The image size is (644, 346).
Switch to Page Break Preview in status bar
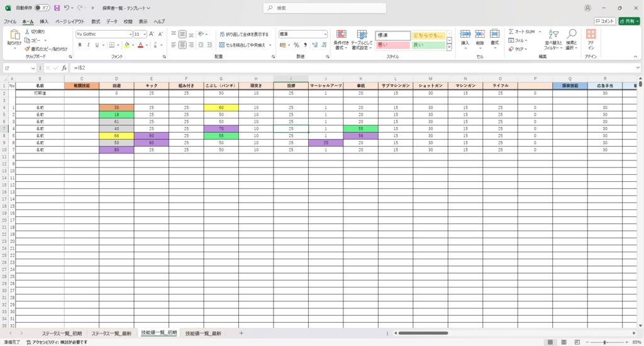click(x=577, y=342)
